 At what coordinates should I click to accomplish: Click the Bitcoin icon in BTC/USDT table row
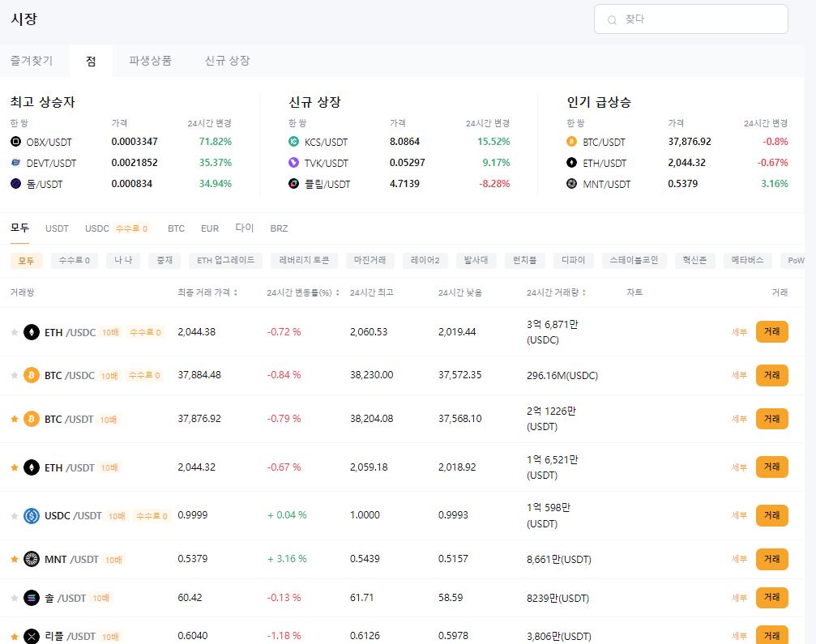32,419
